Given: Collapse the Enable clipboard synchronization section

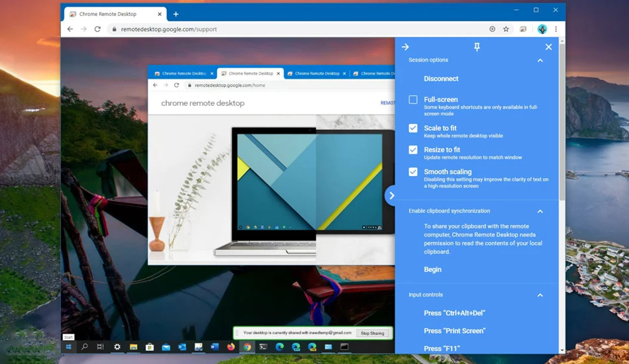Looking at the screenshot, I should pyautogui.click(x=540, y=211).
